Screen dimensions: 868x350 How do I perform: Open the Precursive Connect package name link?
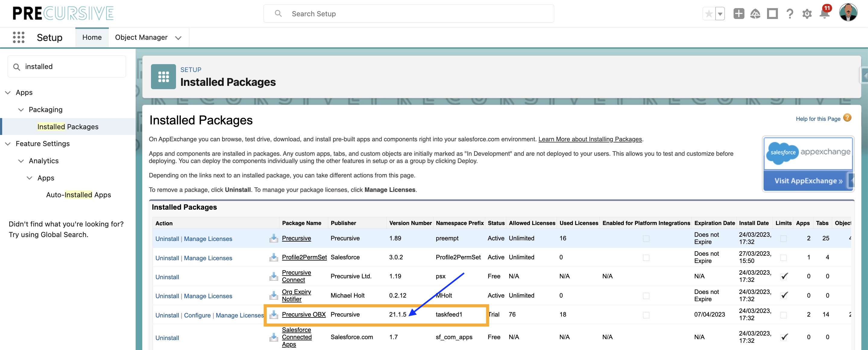(x=296, y=276)
